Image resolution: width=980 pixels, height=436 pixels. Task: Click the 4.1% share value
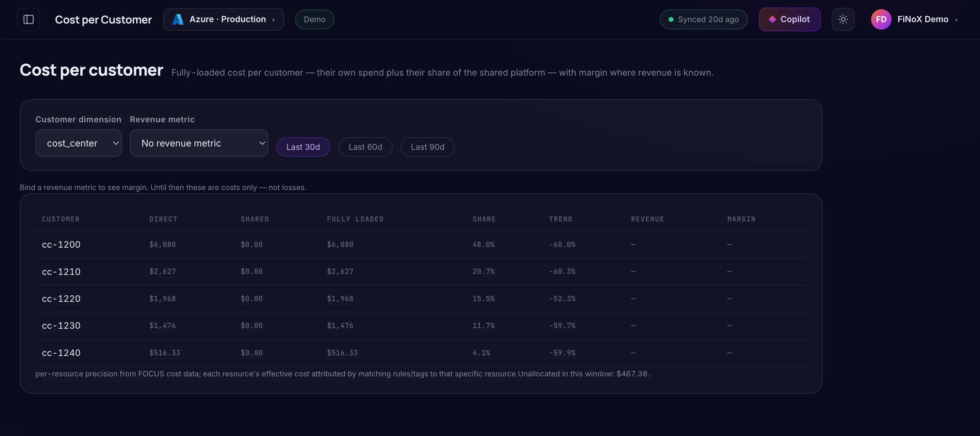(481, 353)
